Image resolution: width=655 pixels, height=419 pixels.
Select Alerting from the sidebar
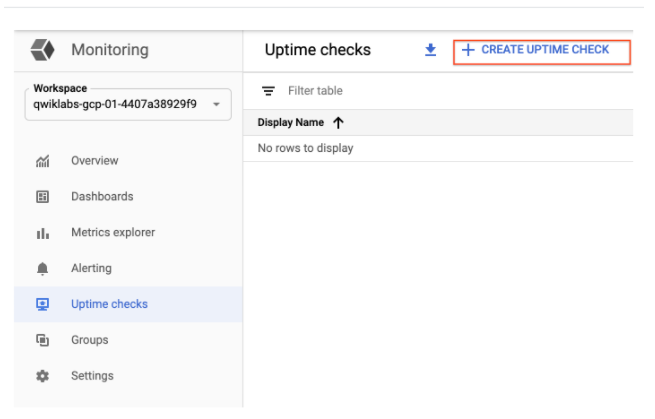(128, 269)
